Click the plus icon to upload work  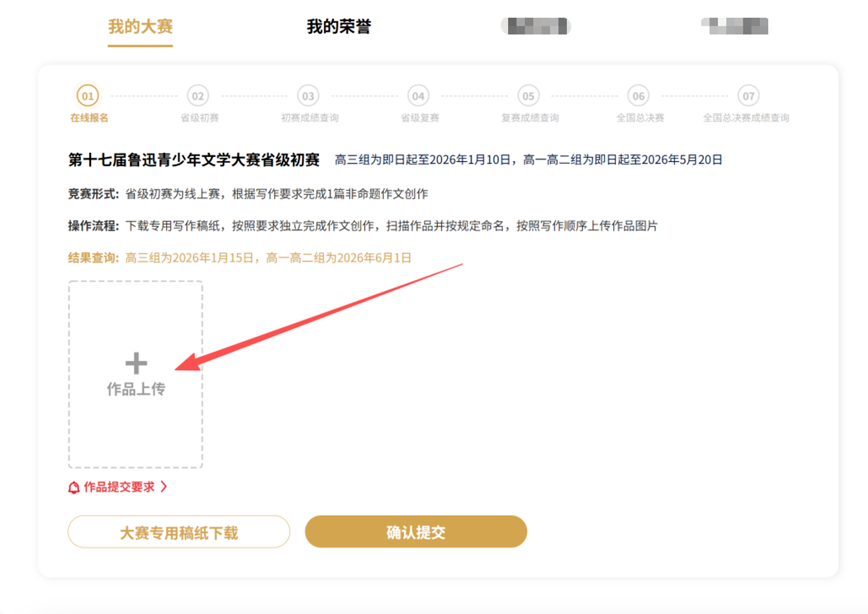136,363
